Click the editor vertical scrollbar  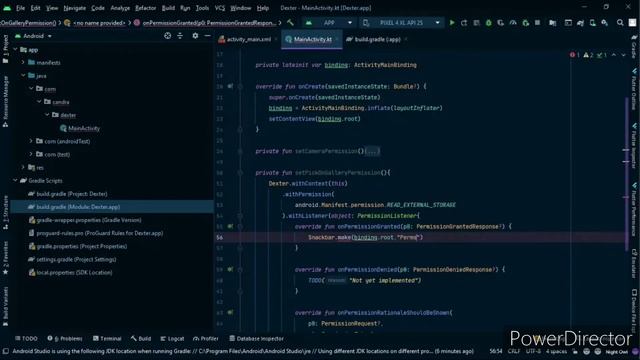tap(627, 174)
